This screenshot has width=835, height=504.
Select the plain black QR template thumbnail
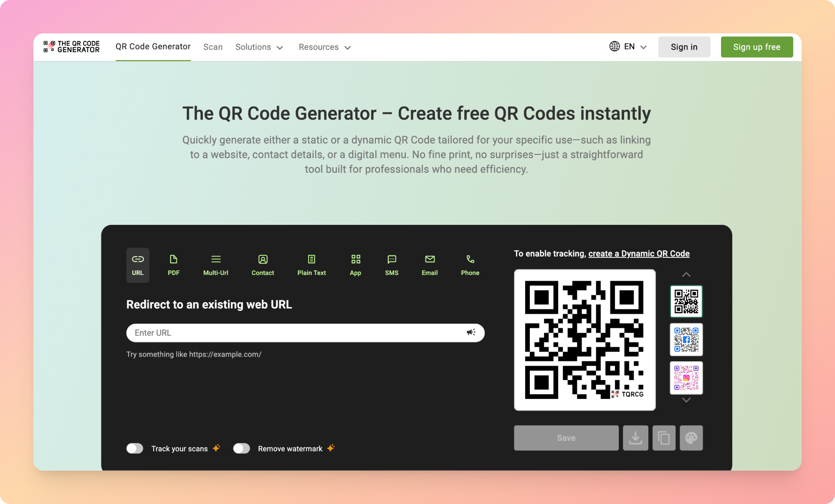pos(686,301)
